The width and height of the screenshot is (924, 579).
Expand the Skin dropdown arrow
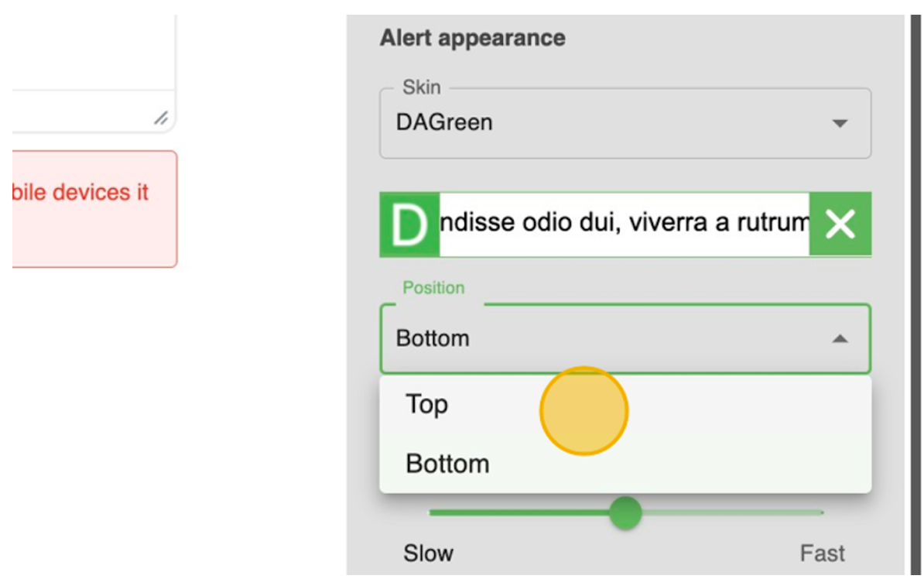click(840, 123)
